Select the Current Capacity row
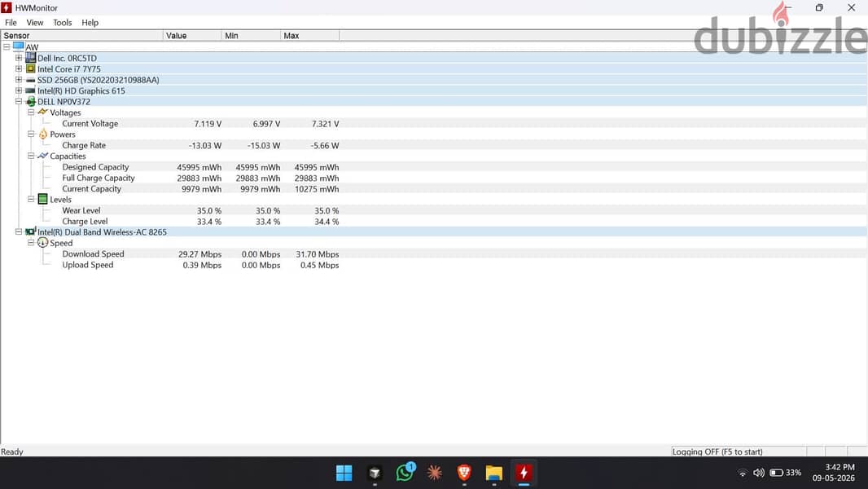This screenshot has width=868, height=489. (434, 188)
